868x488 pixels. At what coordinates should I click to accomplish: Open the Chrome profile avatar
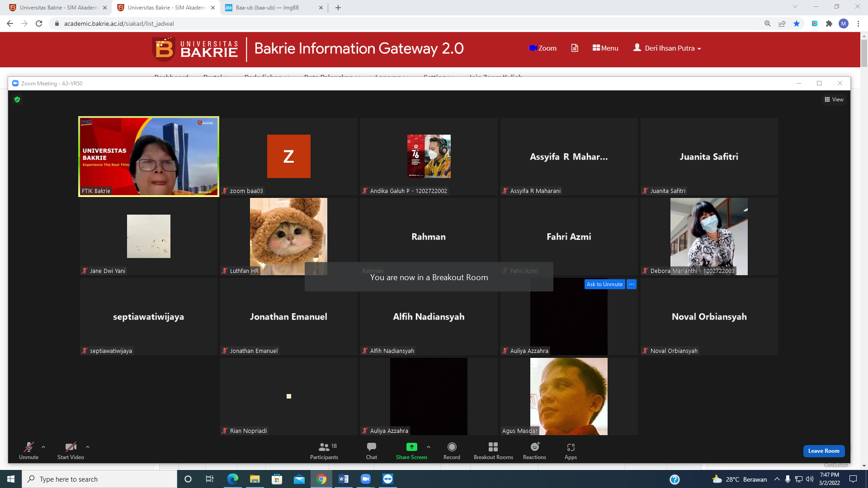844,23
